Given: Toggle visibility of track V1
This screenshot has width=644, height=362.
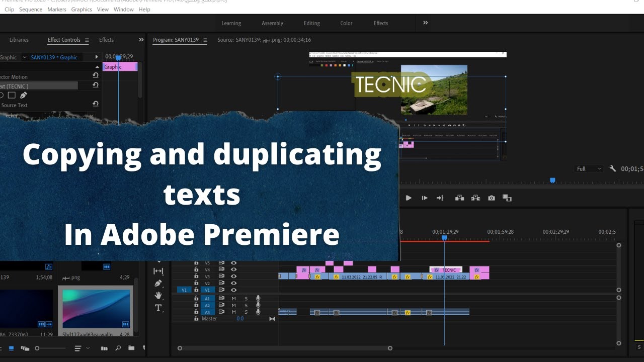Looking at the screenshot, I should [x=233, y=290].
